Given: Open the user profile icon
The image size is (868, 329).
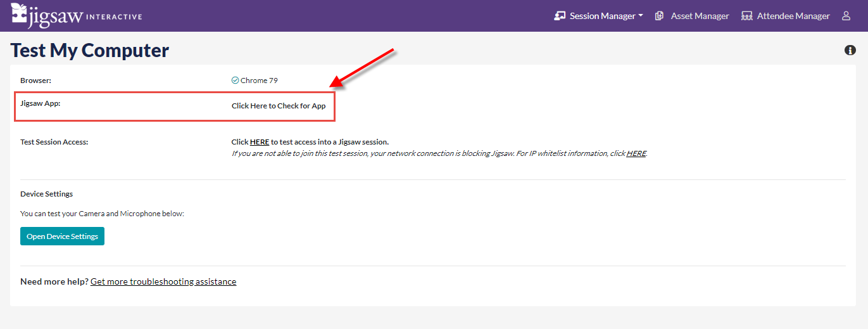Looking at the screenshot, I should click(846, 16).
